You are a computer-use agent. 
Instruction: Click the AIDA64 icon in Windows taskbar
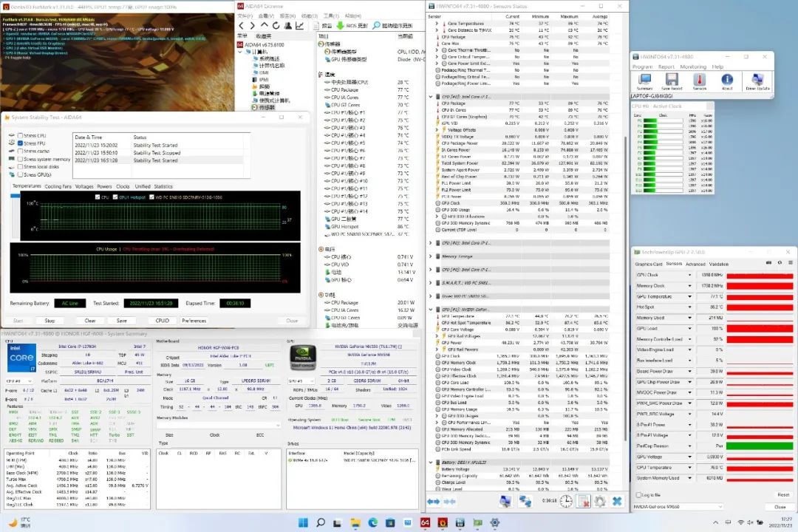(x=426, y=523)
